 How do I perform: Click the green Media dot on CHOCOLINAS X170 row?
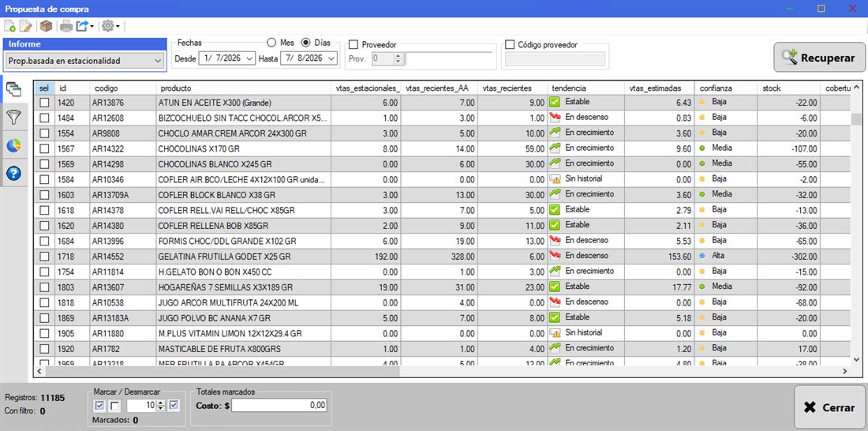click(702, 148)
